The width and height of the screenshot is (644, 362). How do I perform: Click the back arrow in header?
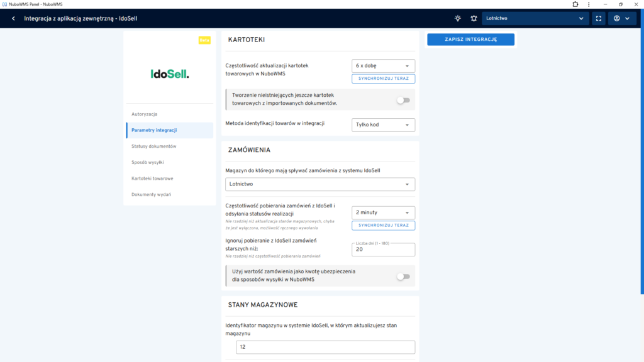coord(13,18)
